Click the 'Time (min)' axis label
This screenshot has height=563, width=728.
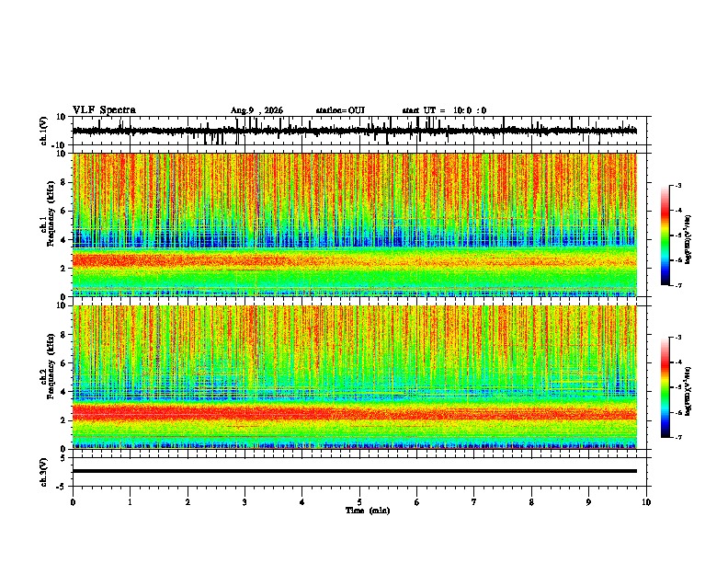pyautogui.click(x=368, y=511)
